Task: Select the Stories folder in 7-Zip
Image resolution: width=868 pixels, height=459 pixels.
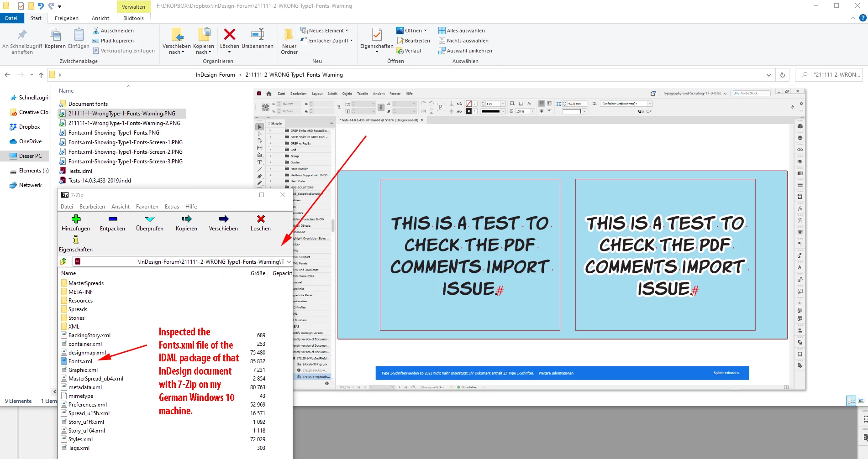Action: (x=76, y=318)
